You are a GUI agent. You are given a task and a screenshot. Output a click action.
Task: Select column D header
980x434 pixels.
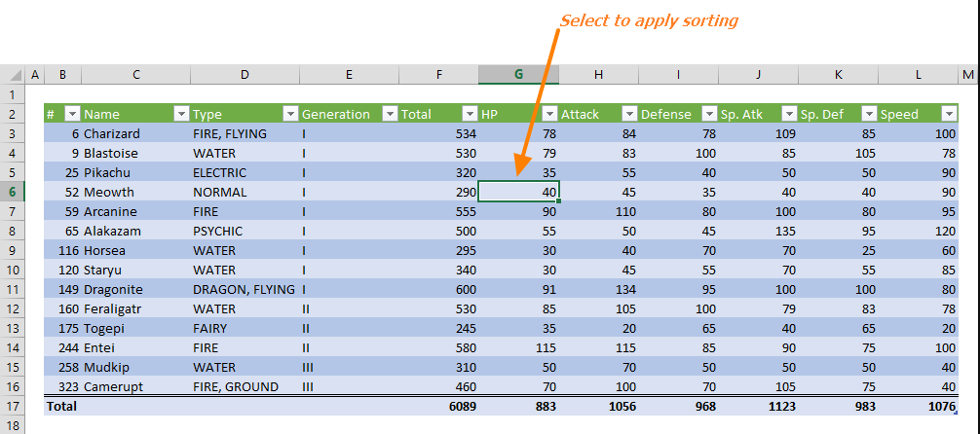pyautogui.click(x=245, y=75)
